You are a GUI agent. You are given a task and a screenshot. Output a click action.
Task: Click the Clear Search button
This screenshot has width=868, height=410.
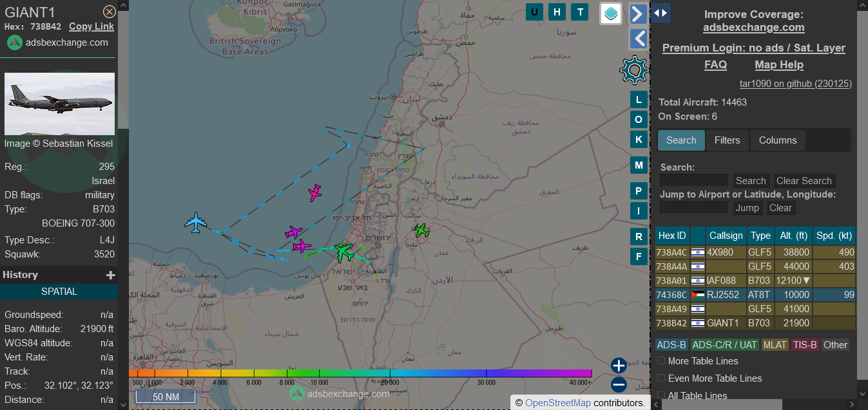click(x=804, y=181)
